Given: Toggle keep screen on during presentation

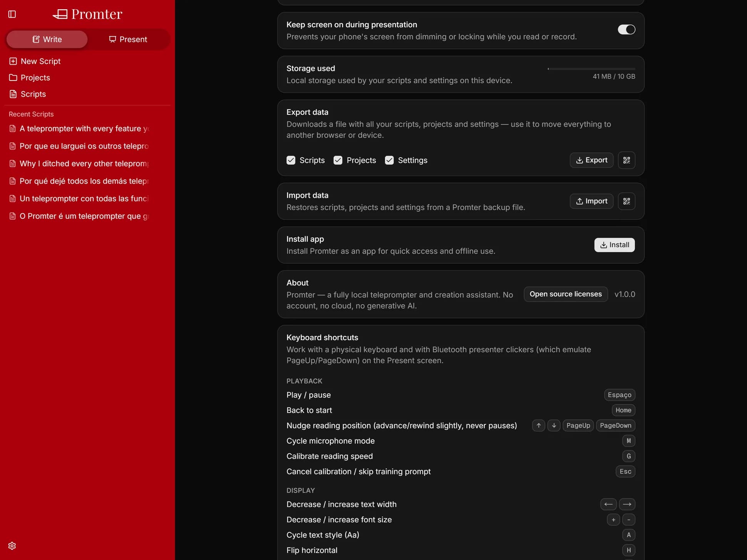Looking at the screenshot, I should pos(626,30).
